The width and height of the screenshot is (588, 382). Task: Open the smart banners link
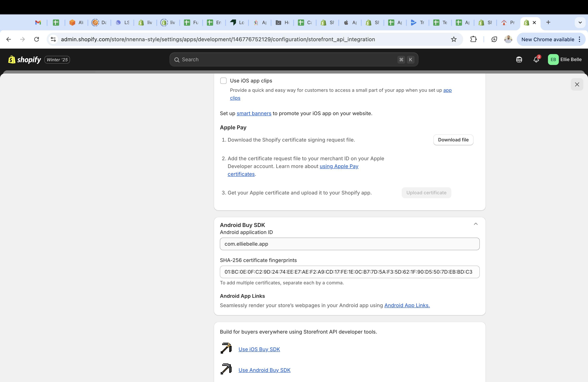click(x=254, y=113)
